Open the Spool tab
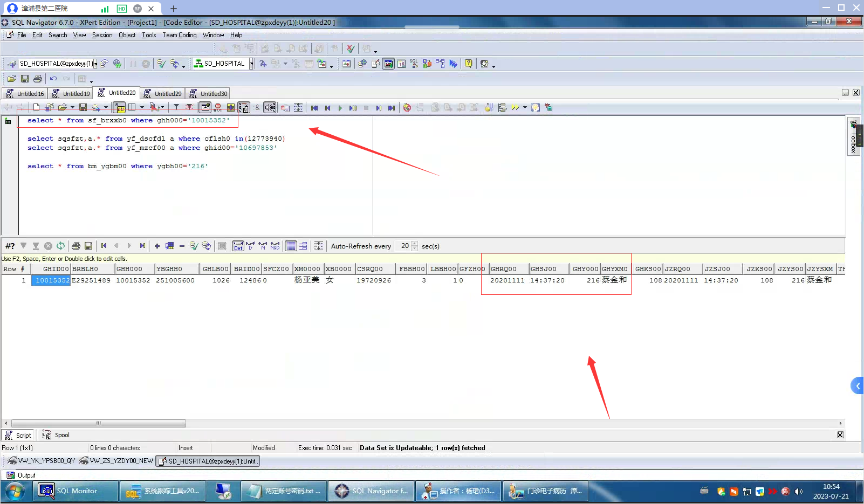Screen dimensions: 864x504 tap(56, 435)
